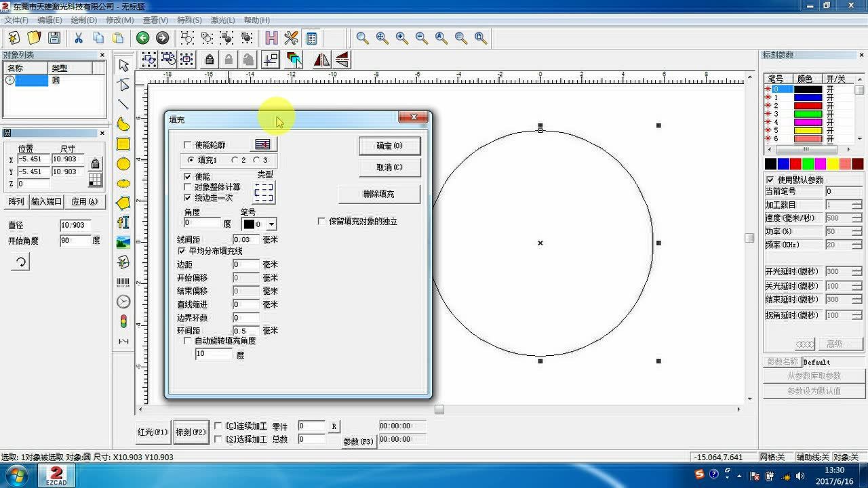Click 取消(C) to cancel the fill dialog

(x=389, y=167)
